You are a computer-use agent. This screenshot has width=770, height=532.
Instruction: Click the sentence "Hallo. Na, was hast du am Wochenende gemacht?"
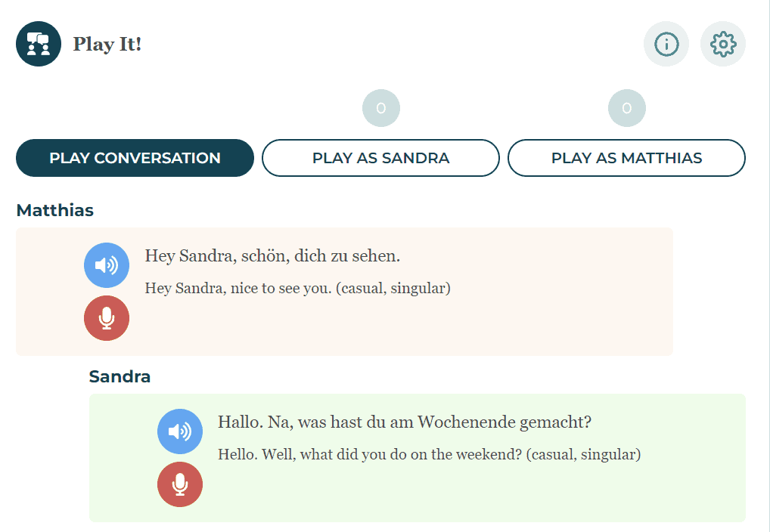tap(404, 422)
